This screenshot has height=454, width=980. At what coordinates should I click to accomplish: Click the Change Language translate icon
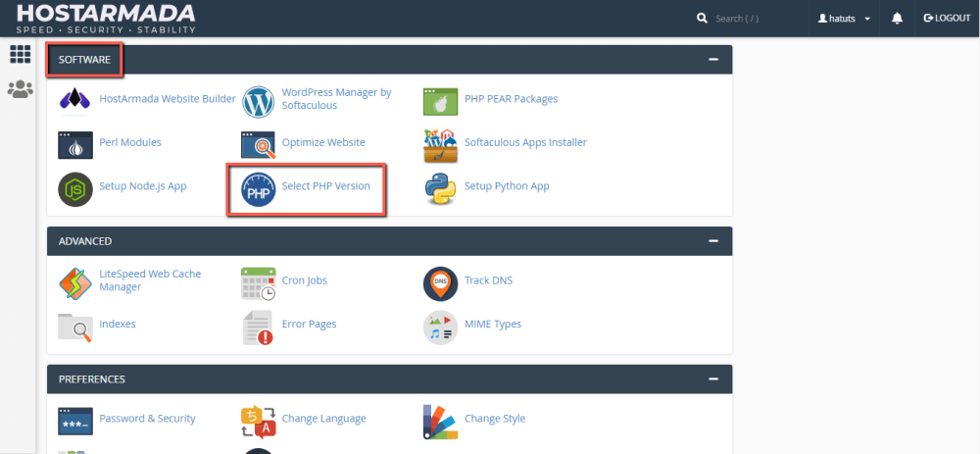coord(258,422)
